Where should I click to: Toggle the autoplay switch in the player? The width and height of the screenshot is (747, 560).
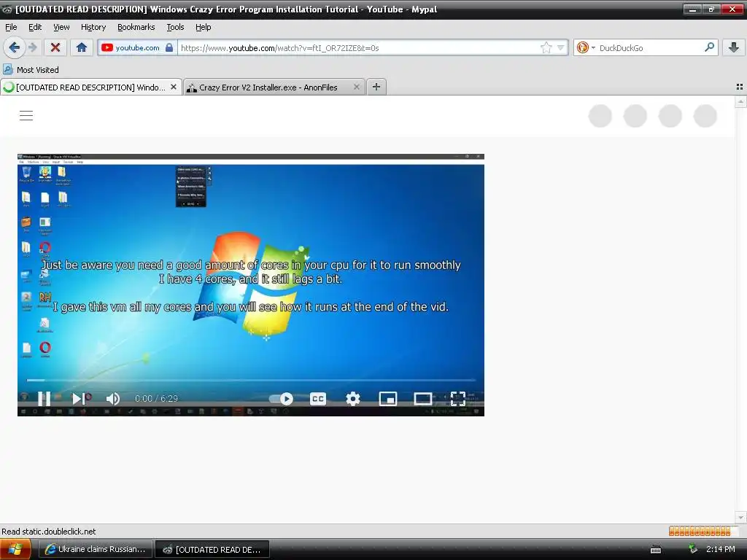click(x=281, y=399)
